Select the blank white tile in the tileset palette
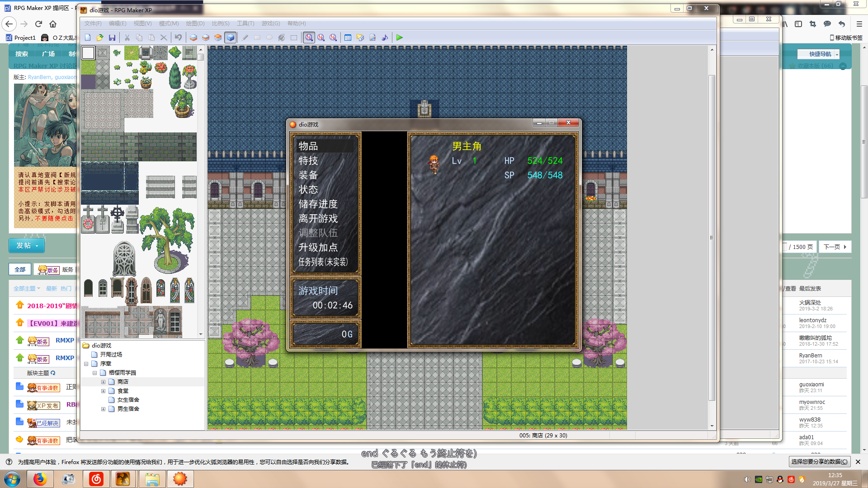This screenshot has width=868, height=488. [x=88, y=53]
